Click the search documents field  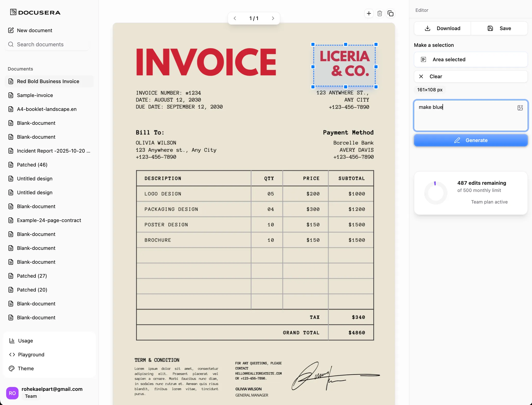(x=46, y=44)
